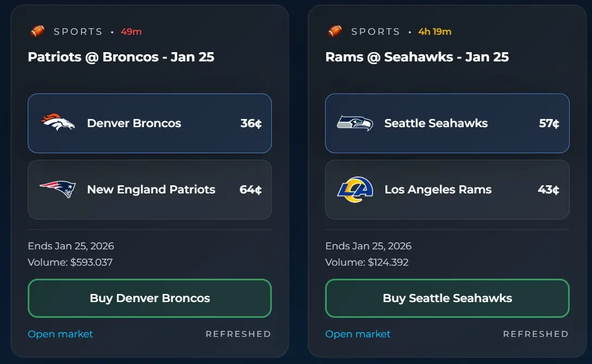The height and width of the screenshot is (364, 592).
Task: Click football icon on Patriots @ Broncos card
Action: coord(37,32)
